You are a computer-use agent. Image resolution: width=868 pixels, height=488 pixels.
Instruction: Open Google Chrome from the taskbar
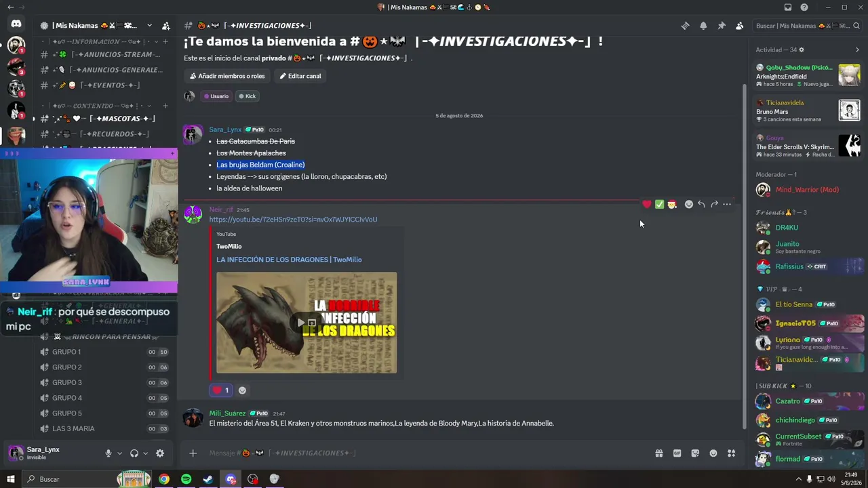(164, 479)
